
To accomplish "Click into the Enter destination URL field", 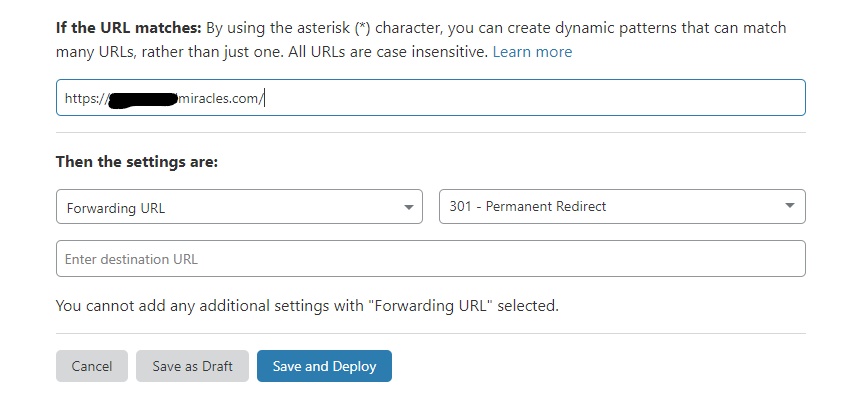I will [431, 259].
